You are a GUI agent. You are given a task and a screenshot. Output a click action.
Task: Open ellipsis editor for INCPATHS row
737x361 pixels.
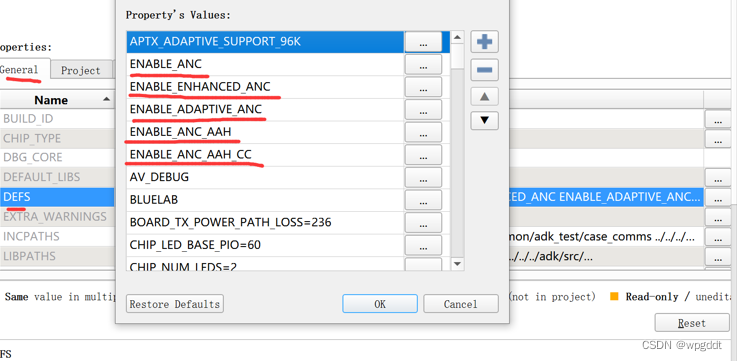(718, 237)
